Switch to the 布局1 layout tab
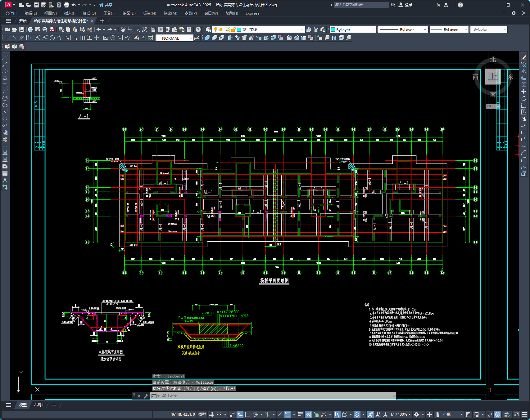530x420 pixels. [39, 405]
